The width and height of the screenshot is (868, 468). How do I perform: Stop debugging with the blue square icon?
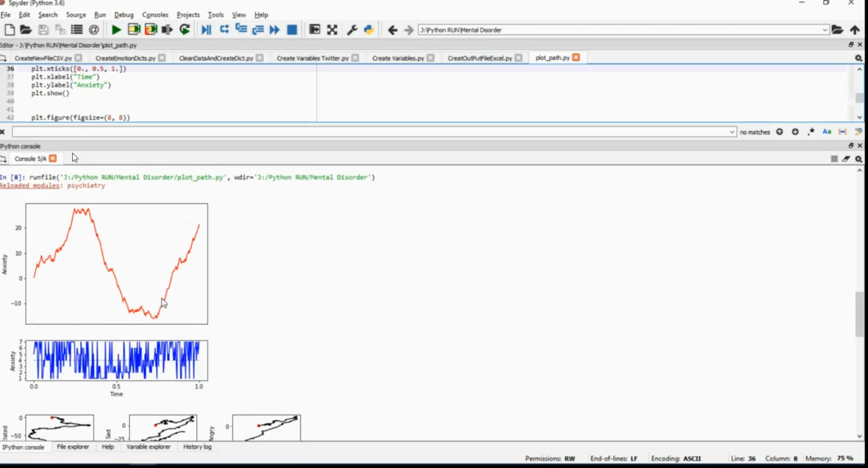[292, 30]
